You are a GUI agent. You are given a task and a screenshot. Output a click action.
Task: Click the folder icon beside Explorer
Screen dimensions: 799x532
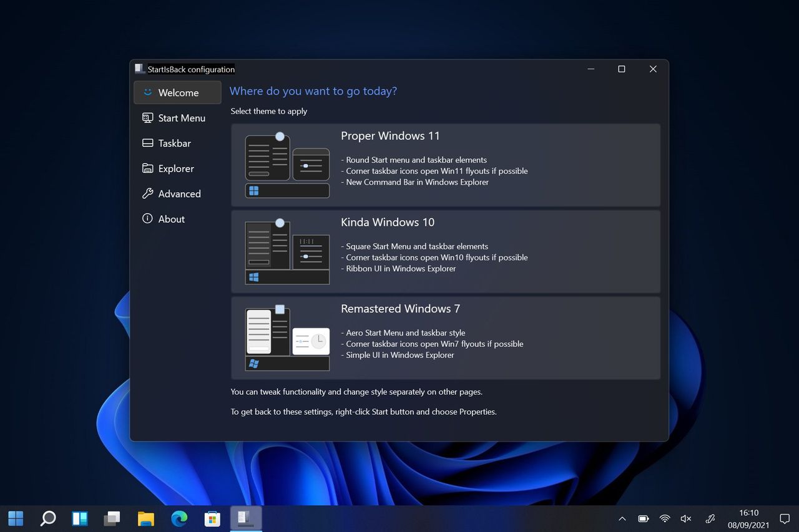(x=148, y=168)
